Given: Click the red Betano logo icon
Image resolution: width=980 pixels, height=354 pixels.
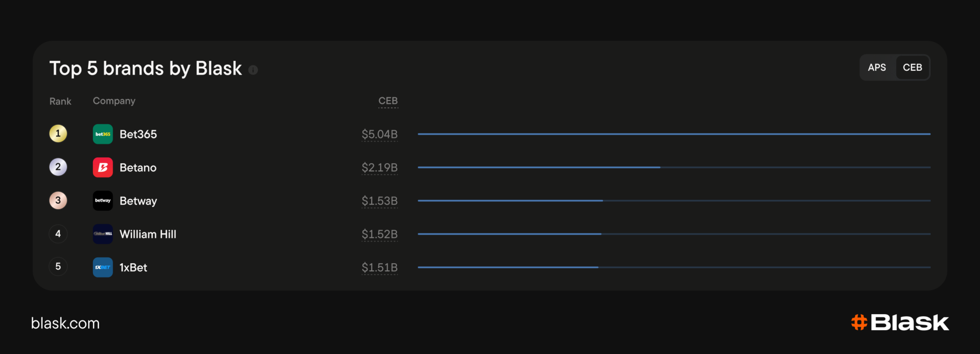Looking at the screenshot, I should 102,167.
